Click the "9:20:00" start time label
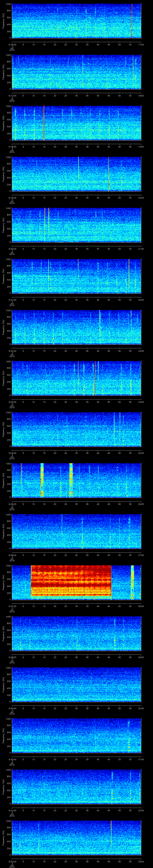The width and height of the screenshot is (153, 868). point(12,249)
